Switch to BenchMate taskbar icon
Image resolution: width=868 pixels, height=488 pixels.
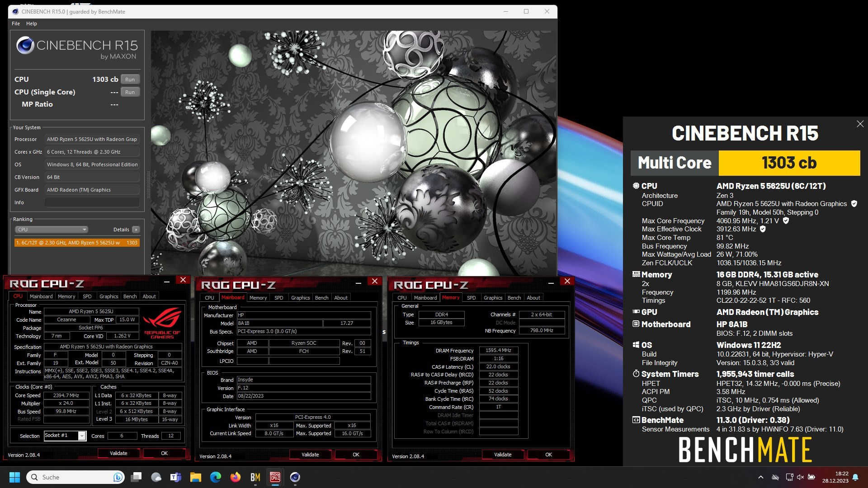255,477
